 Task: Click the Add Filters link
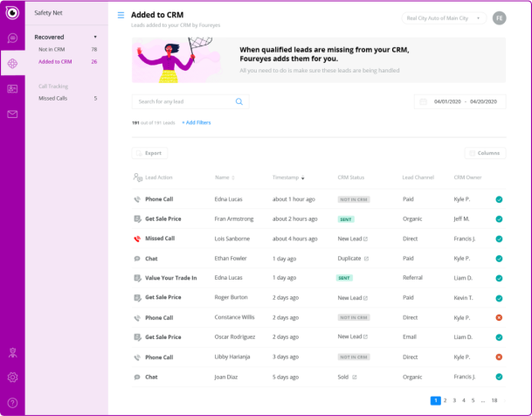196,122
